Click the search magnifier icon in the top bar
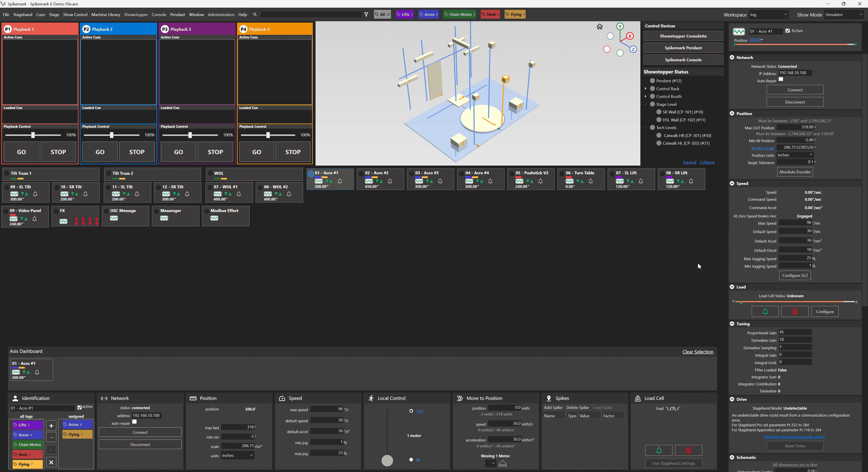The image size is (868, 472). pyautogui.click(x=255, y=14)
